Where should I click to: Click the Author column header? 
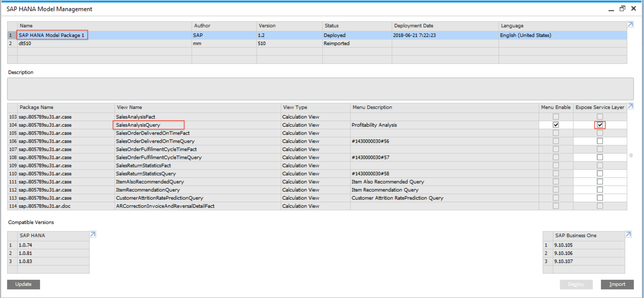[x=224, y=26]
